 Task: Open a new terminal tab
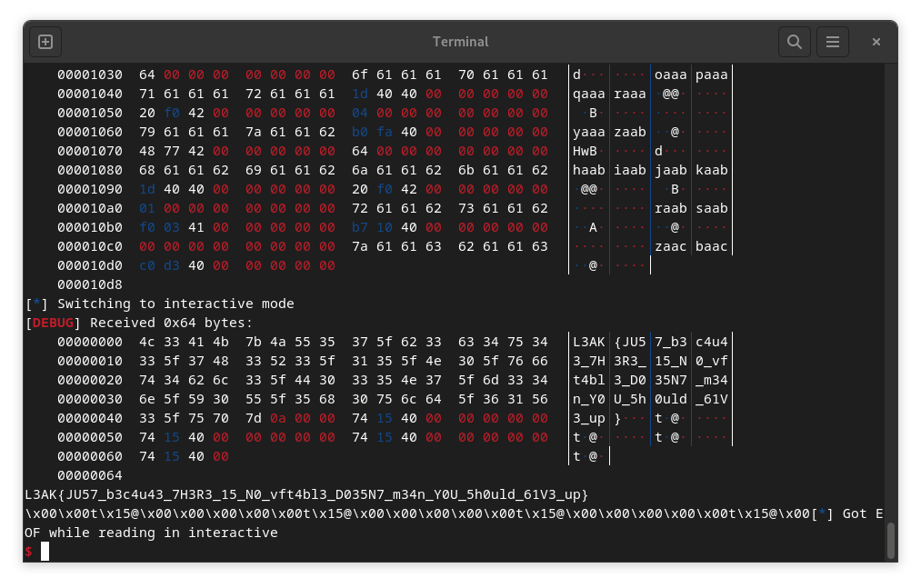point(45,42)
